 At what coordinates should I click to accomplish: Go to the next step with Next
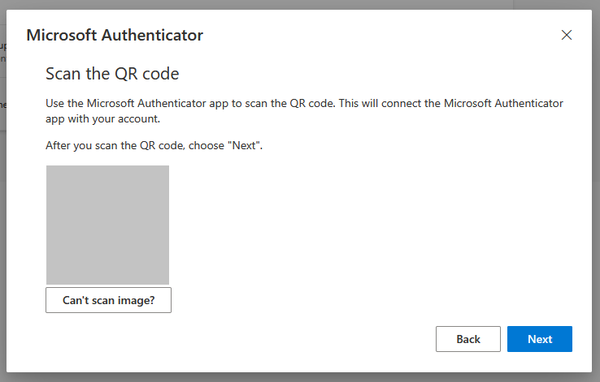[540, 339]
